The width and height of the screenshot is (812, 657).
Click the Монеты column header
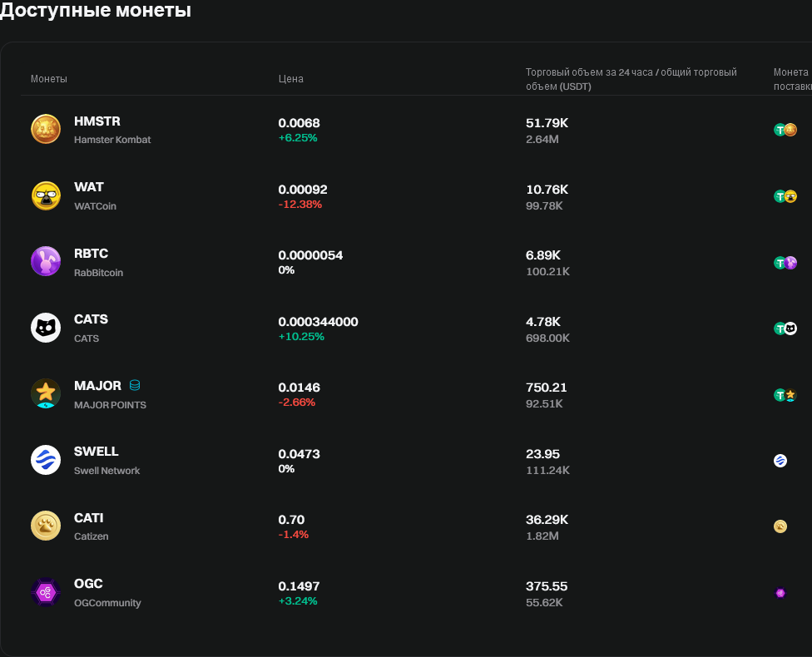click(49, 79)
